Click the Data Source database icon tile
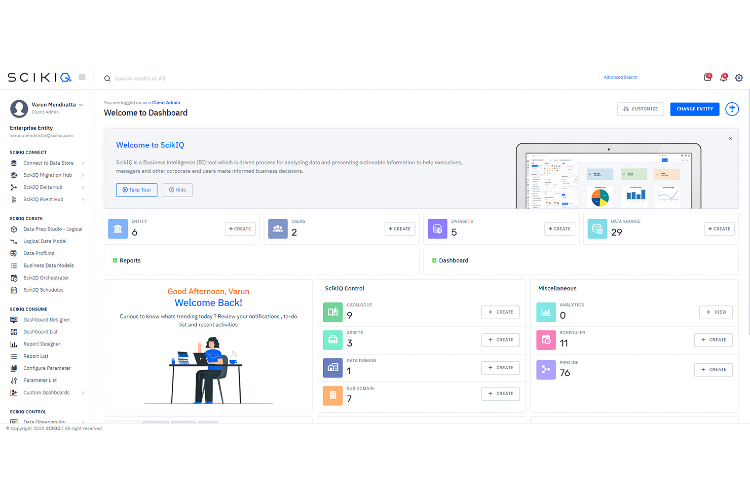Screen dimensions: 750x500 [597, 229]
